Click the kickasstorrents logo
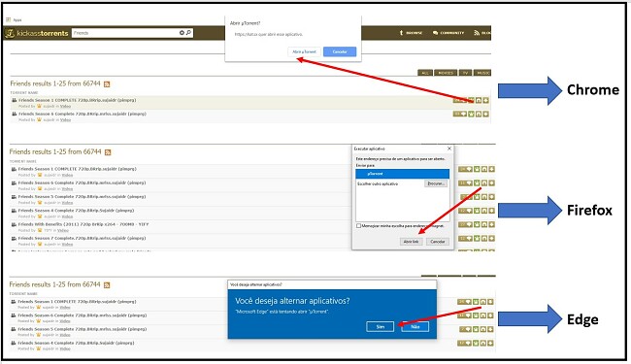Viewport: 631px width, 364px height. pyautogui.click(x=37, y=33)
